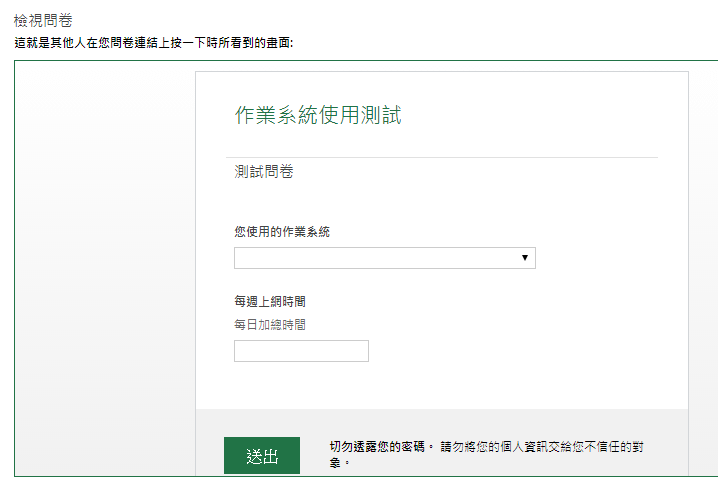Open the 您使用的作業系統 combo box
The height and width of the screenshot is (480, 718).
click(385, 258)
